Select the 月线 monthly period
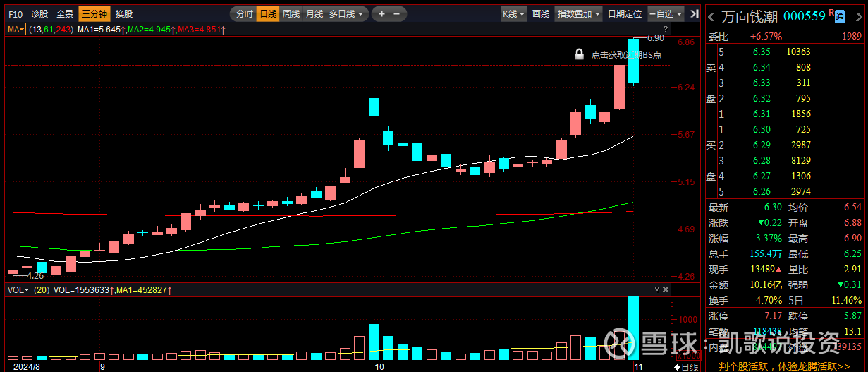The image size is (868, 372). 314,13
